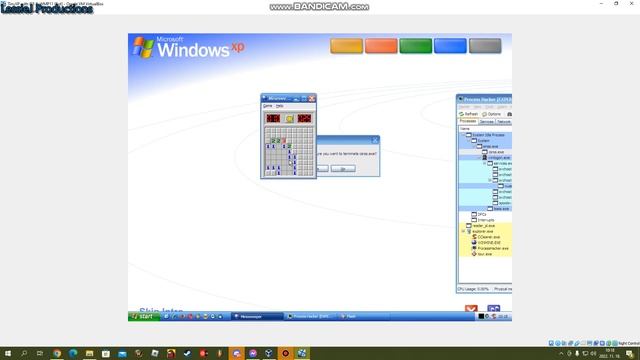Click No in the terminate confirmation dialog
Screen dimensions: 640x360
click(x=343, y=169)
